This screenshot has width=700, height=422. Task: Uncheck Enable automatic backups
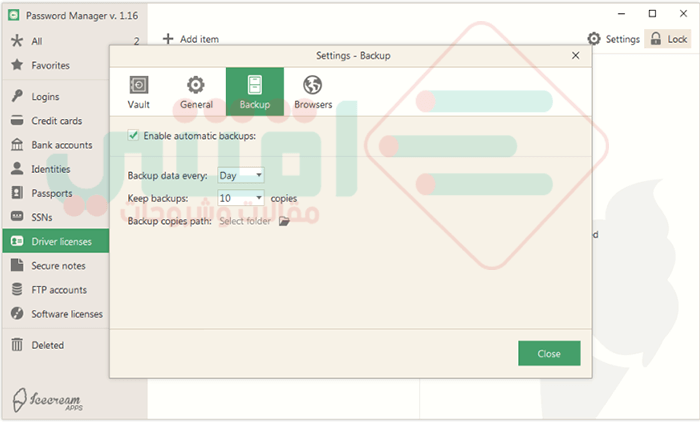[133, 135]
